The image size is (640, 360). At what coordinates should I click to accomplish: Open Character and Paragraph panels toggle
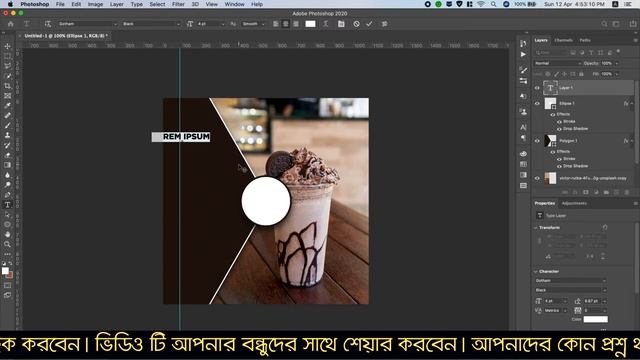pyautogui.click(x=341, y=24)
